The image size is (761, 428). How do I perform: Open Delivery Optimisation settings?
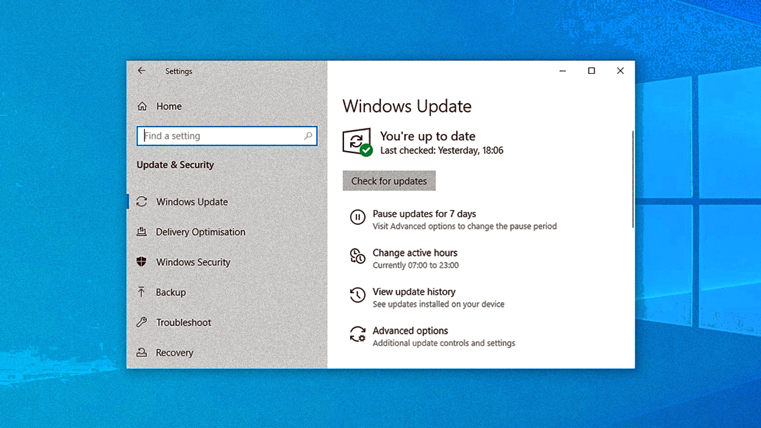coord(200,232)
